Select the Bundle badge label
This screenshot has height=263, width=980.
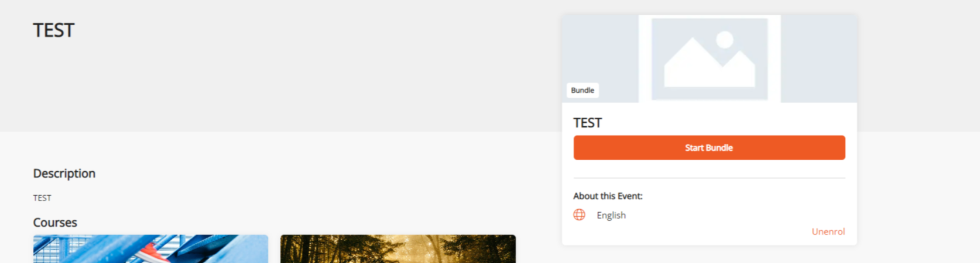(582, 90)
